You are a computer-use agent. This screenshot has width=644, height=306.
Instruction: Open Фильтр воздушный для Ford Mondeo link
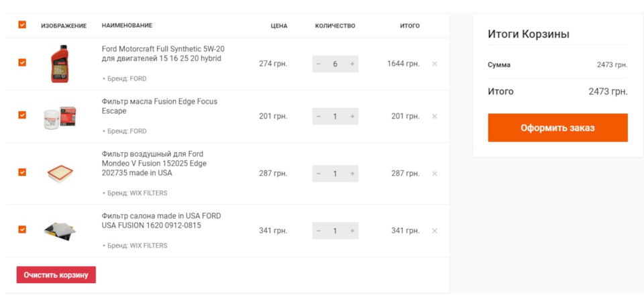click(154, 164)
